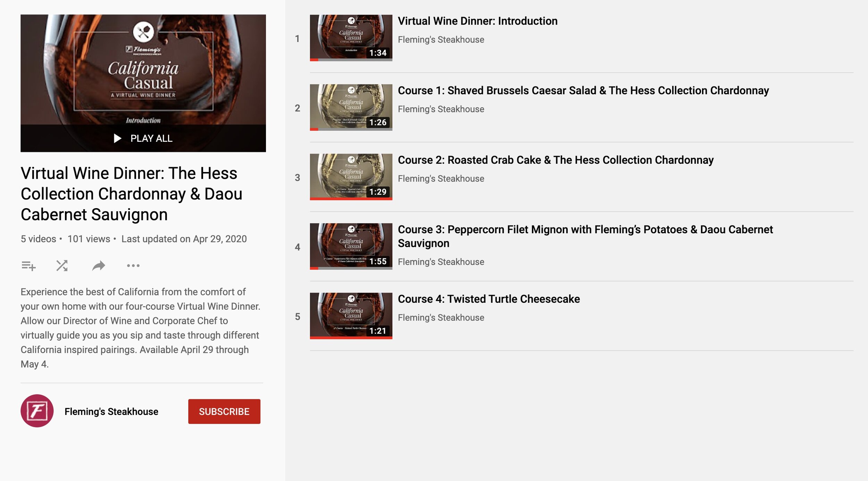Click the '5 videos' count text
The image size is (868, 481).
click(38, 239)
